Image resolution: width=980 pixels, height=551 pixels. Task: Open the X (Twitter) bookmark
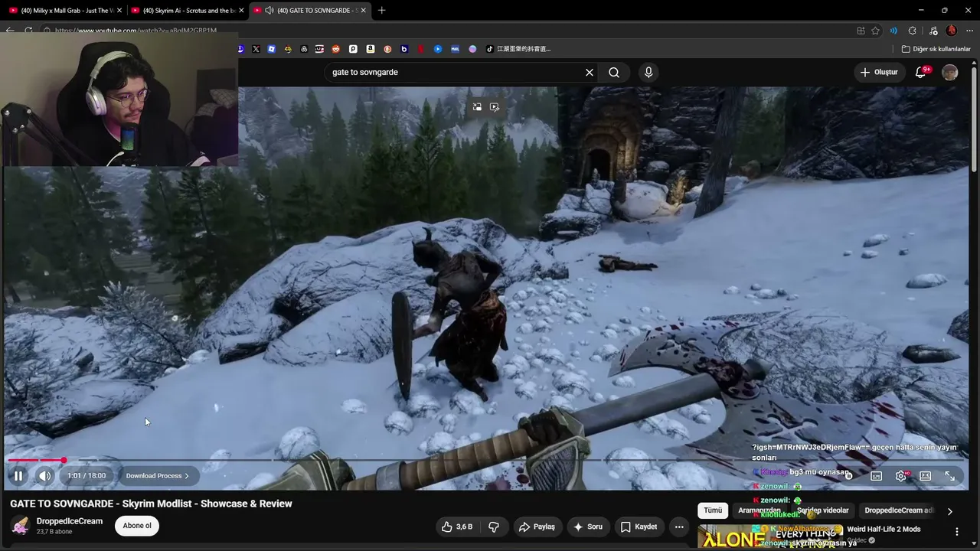point(256,49)
